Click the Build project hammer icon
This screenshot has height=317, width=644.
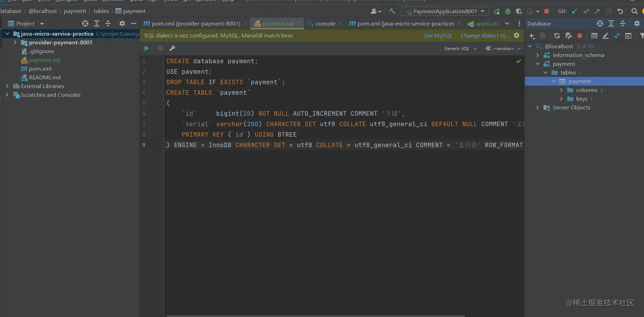tap(392, 11)
